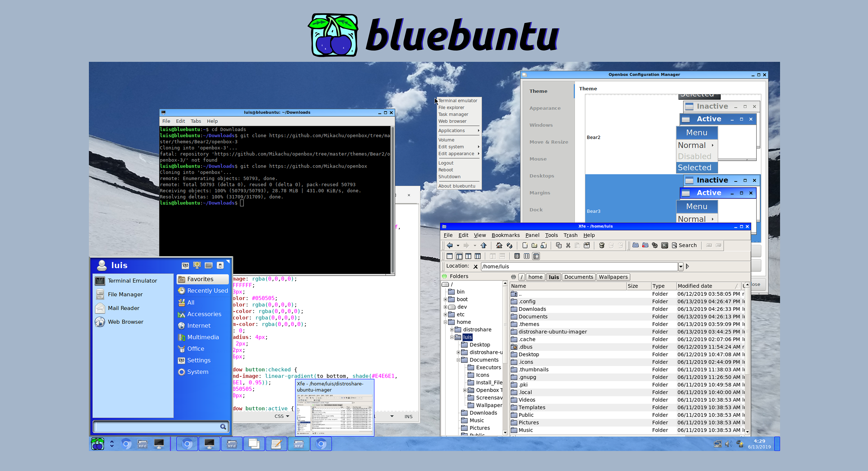The image size is (868, 471).
Task: Expand the distroshare folder in tree
Action: (x=452, y=330)
